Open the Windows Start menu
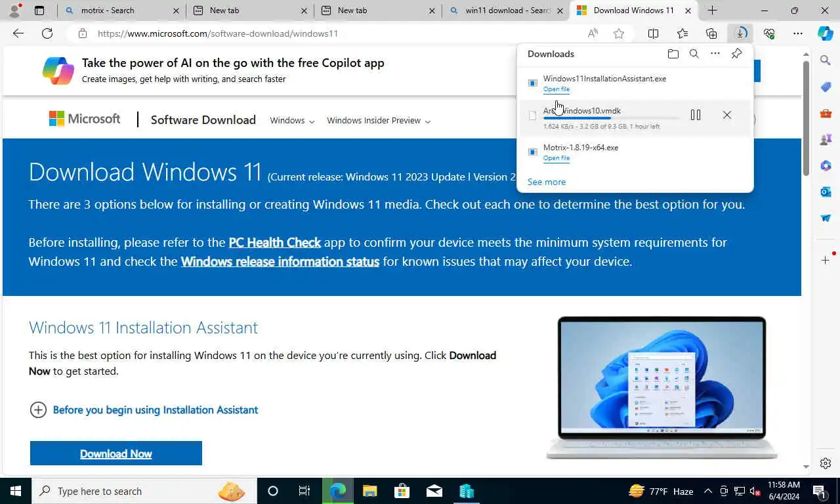 [16, 491]
